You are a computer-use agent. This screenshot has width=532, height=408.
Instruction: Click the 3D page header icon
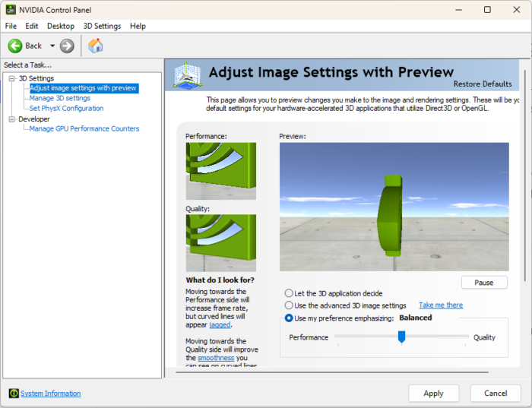[187, 75]
